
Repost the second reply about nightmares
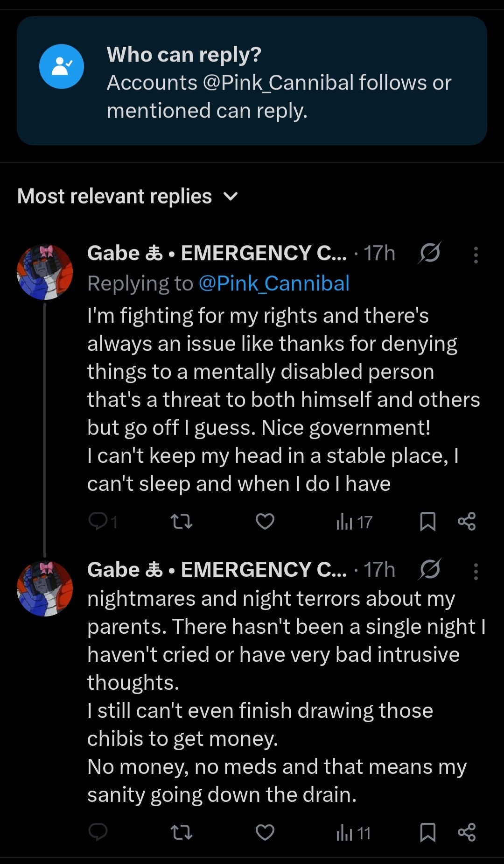click(x=182, y=832)
